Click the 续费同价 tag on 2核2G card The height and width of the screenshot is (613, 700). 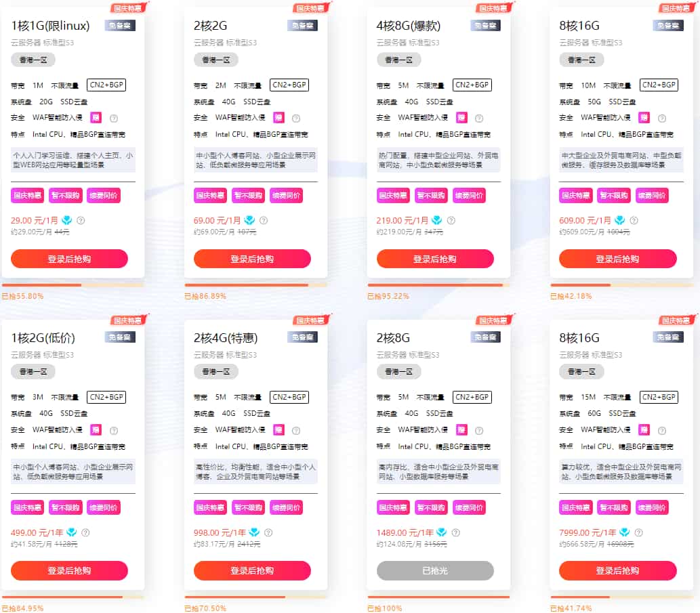coord(286,196)
